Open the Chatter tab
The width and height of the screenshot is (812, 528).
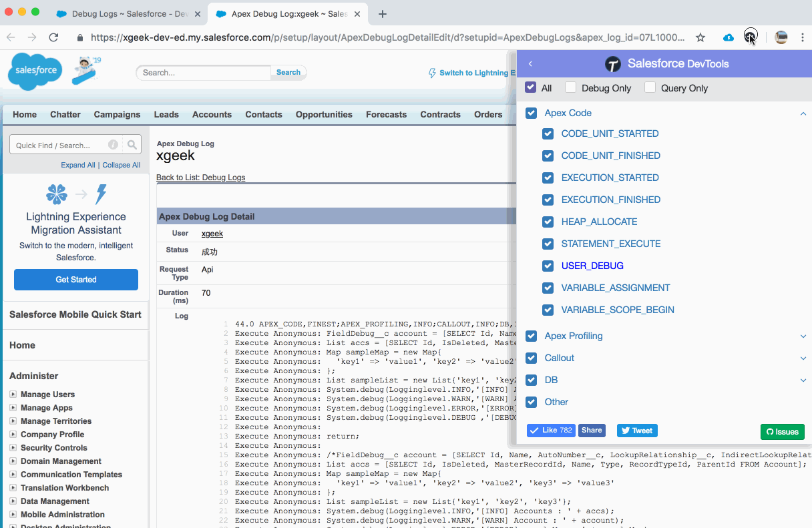[65, 114]
